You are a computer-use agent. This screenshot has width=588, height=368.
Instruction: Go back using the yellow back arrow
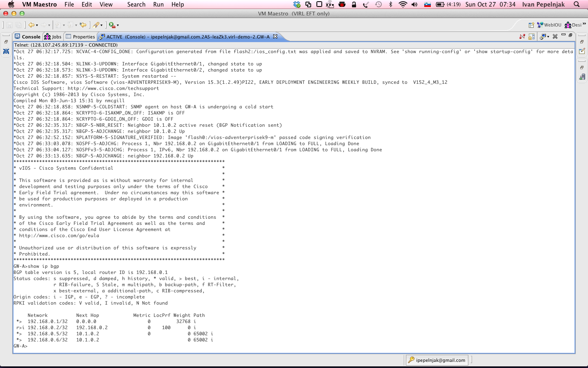pos(31,25)
